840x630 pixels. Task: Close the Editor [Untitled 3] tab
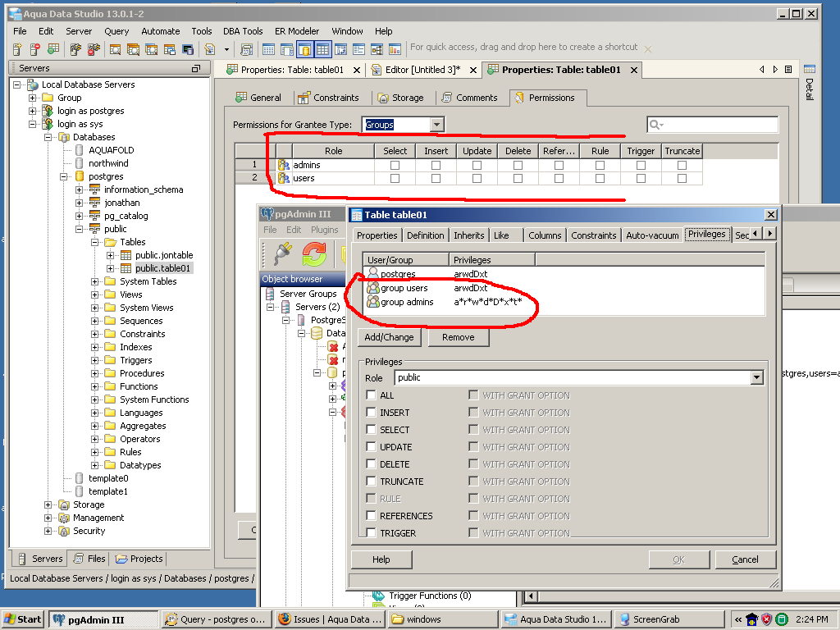click(x=473, y=71)
